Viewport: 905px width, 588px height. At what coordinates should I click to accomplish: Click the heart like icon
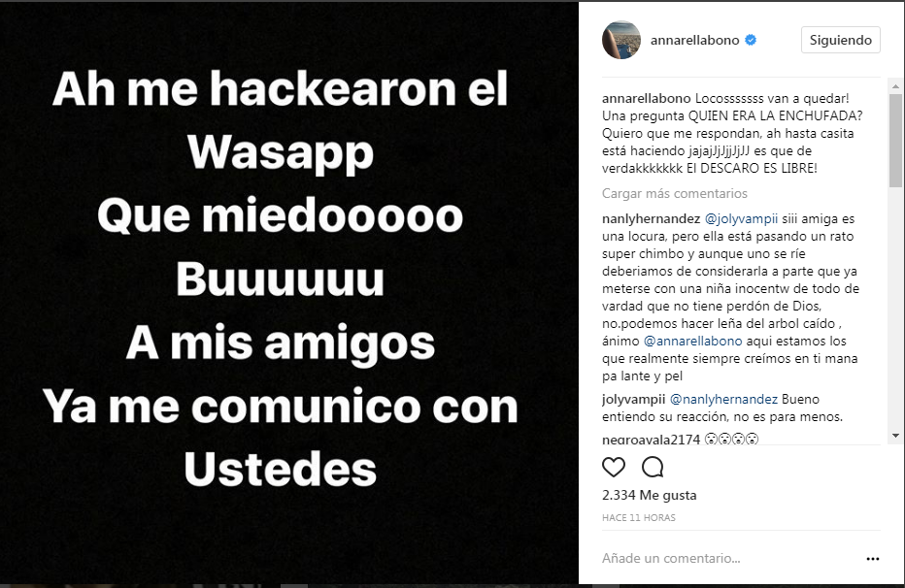tap(614, 467)
